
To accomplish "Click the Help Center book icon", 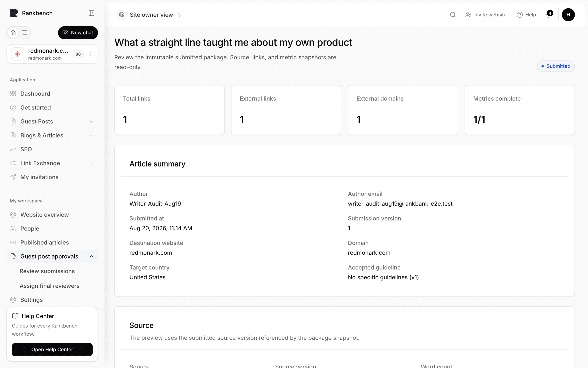I will click(15, 316).
